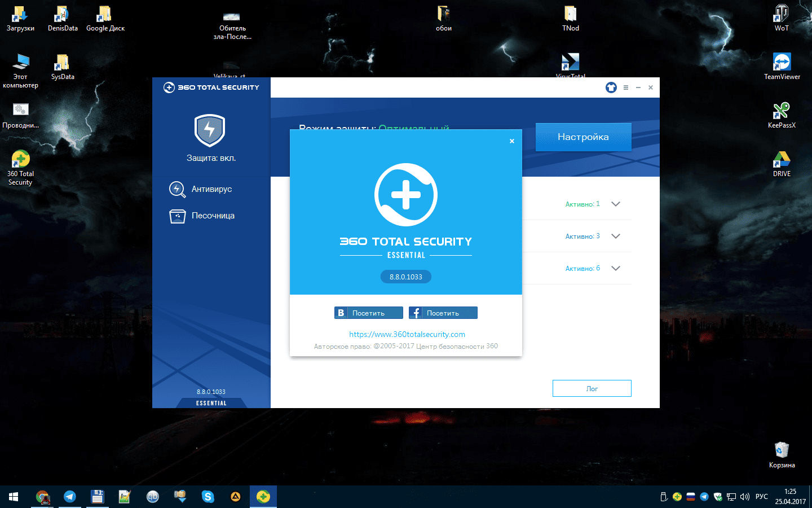The height and width of the screenshot is (508, 812).
Task: Launch the KeePassX desktop shortcut
Action: pyautogui.click(x=782, y=116)
